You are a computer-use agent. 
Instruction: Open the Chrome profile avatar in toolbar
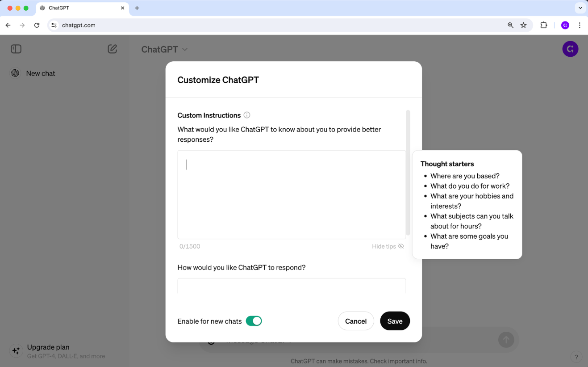[x=565, y=25]
